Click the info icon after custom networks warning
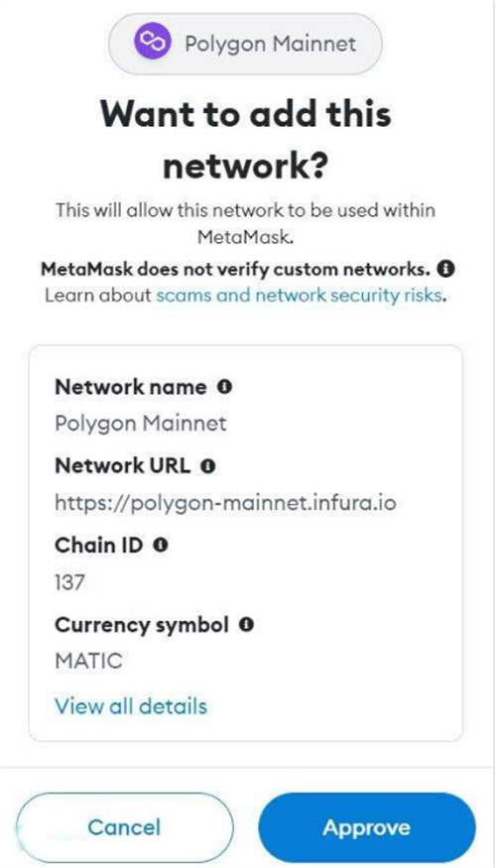The image size is (496, 868). click(445, 270)
